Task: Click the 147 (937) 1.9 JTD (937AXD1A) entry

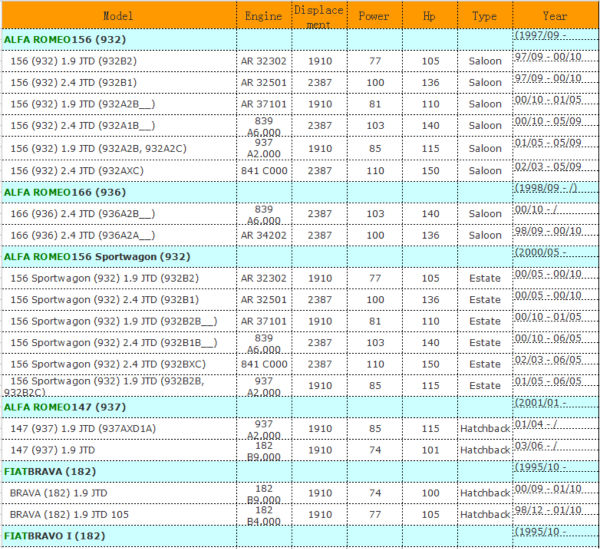Action: click(x=83, y=428)
